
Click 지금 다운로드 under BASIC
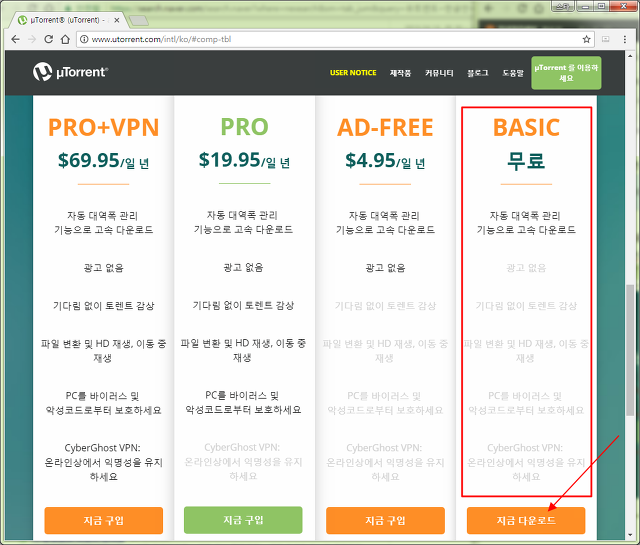click(526, 520)
